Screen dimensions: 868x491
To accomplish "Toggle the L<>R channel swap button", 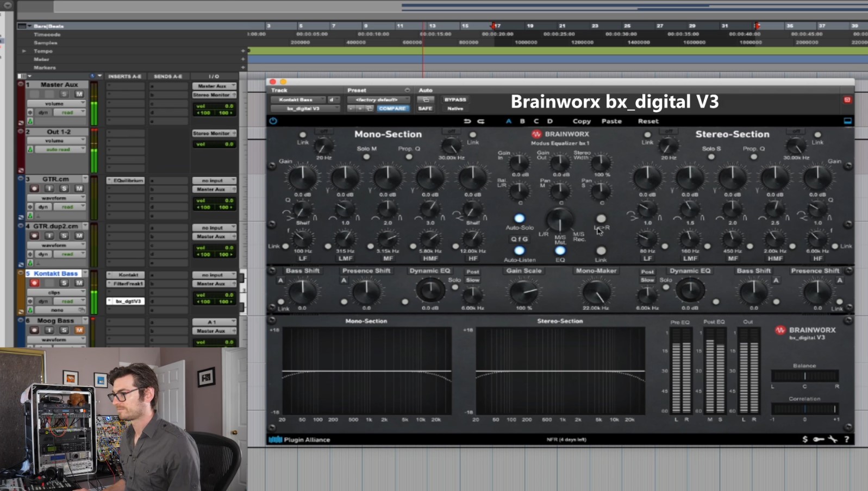I will coord(601,218).
